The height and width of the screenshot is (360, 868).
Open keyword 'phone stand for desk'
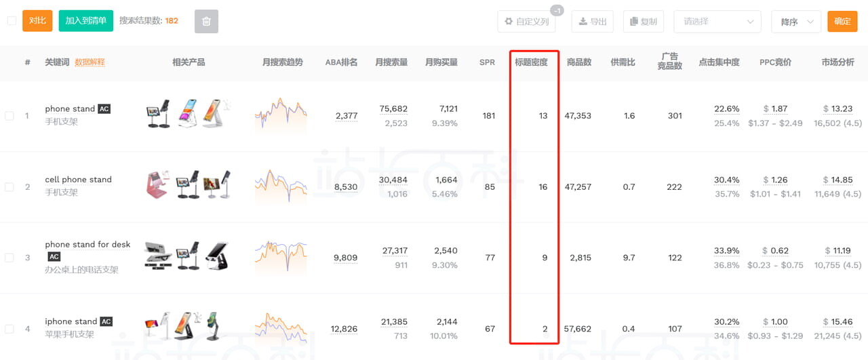[87, 245]
